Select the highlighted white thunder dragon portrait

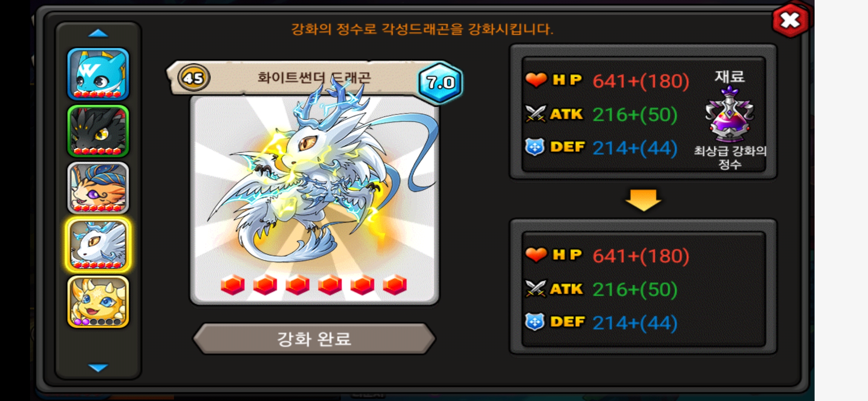[x=98, y=245]
